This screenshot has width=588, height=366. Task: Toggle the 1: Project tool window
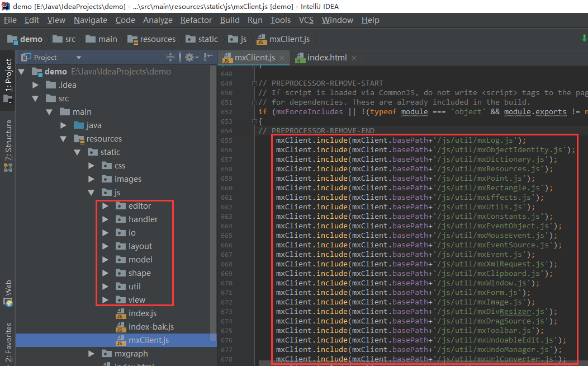[8, 79]
